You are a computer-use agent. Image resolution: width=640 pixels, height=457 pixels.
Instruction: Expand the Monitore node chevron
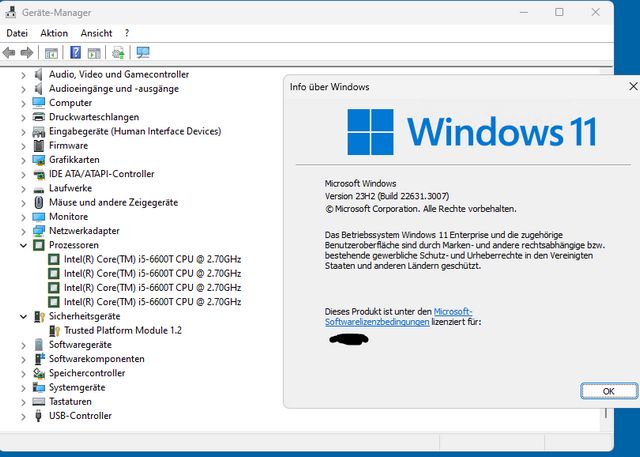point(23,217)
